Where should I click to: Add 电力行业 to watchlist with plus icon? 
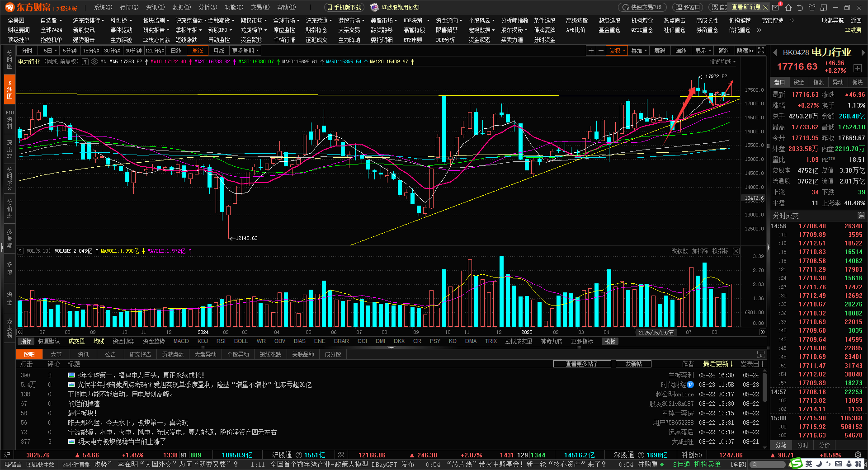(858, 68)
